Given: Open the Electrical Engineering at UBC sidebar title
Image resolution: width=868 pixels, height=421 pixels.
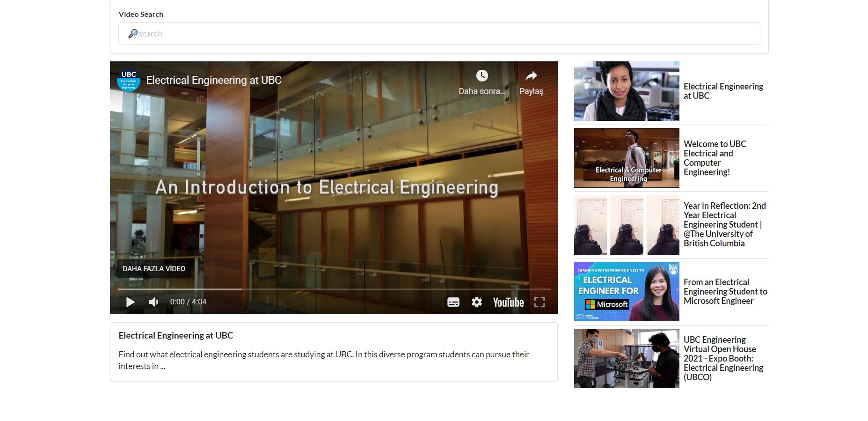Looking at the screenshot, I should [723, 91].
